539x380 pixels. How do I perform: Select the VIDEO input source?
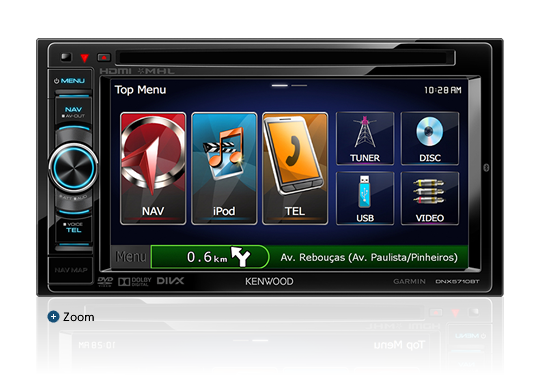[x=430, y=198]
